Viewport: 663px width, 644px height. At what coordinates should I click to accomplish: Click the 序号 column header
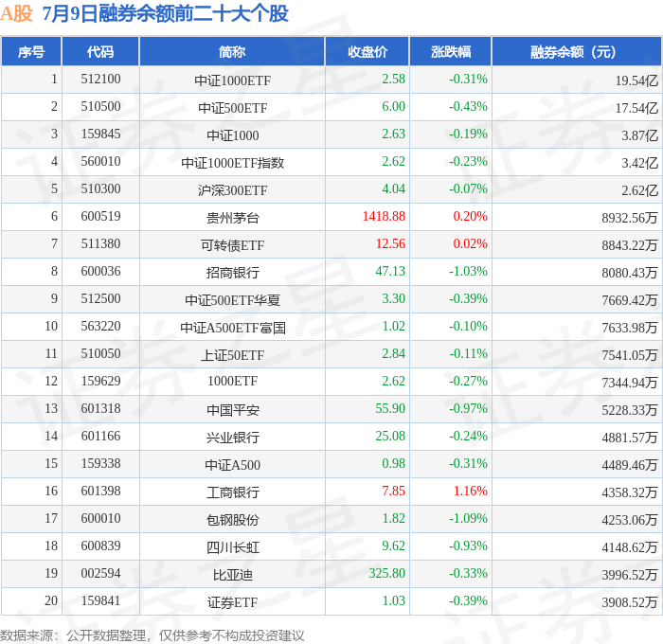pyautogui.click(x=31, y=52)
